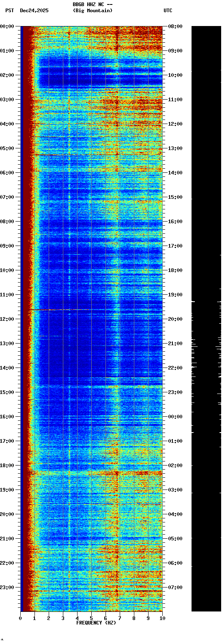Click the 04:00 UTC time label
Image resolution: width=224 pixels, height=644 pixels.
[x=175, y=514]
